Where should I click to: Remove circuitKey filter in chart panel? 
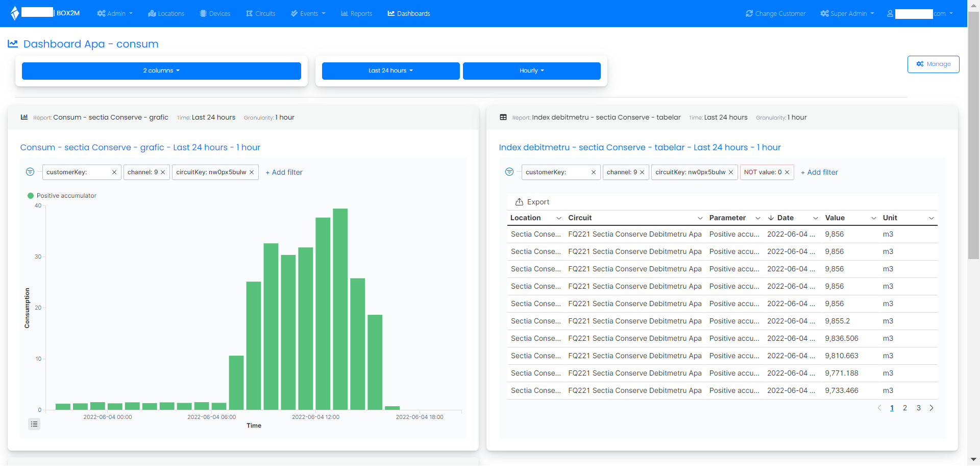(252, 173)
